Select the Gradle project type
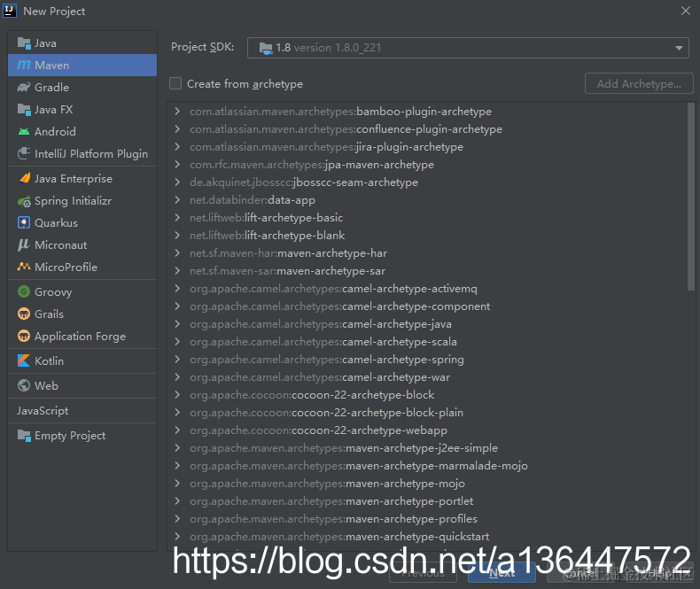The height and width of the screenshot is (589, 700). (x=82, y=87)
